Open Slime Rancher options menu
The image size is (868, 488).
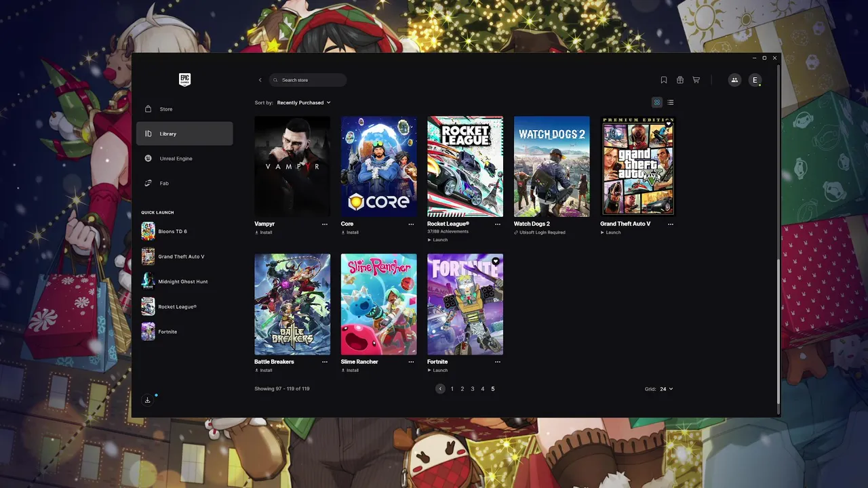pyautogui.click(x=411, y=362)
